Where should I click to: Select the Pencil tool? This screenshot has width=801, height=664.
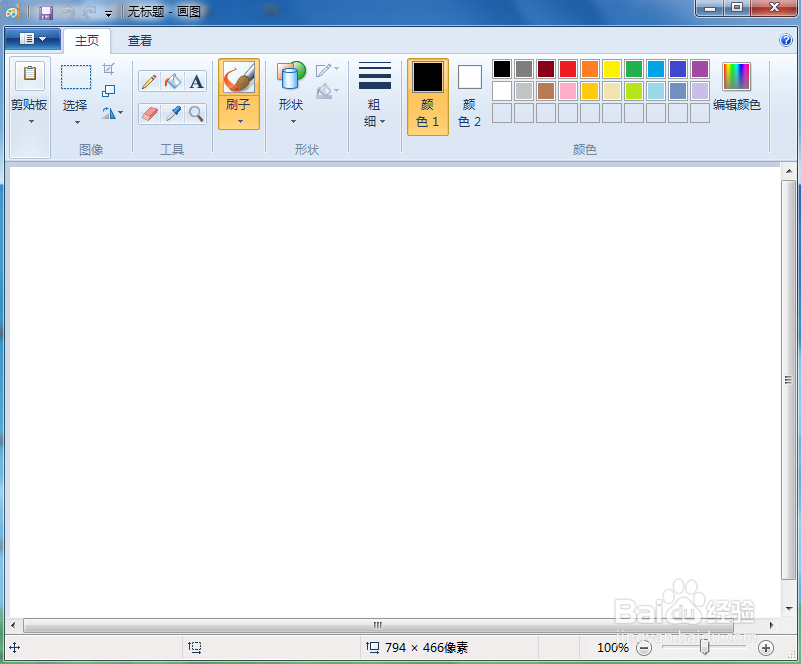coord(149,82)
